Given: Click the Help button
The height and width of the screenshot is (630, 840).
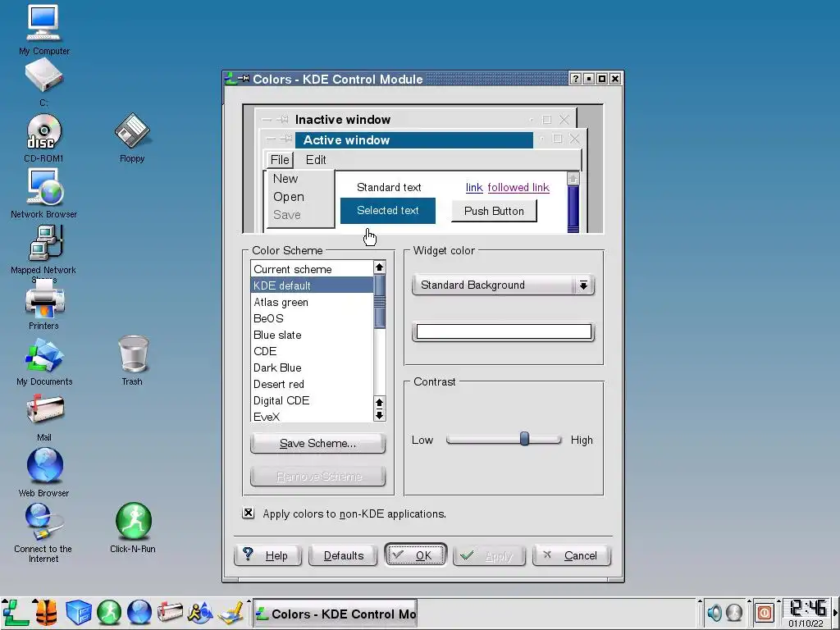Looking at the screenshot, I should point(268,555).
